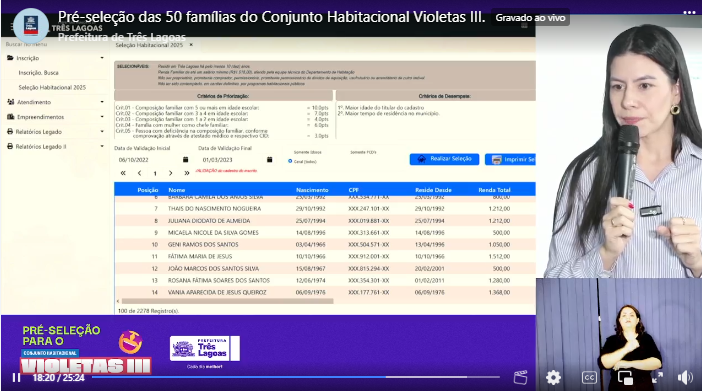Select row ROSANA FÁTIMA SOARES DOS SANTOS

tap(325, 280)
